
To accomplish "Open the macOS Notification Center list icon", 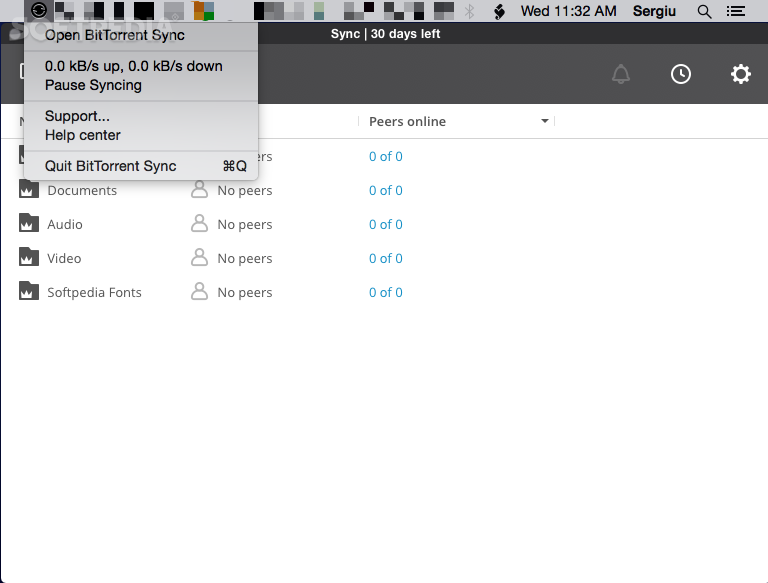I will click(736, 11).
